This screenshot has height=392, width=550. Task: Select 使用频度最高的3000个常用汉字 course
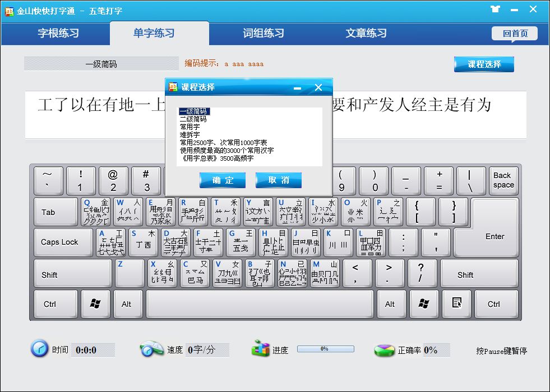tap(227, 150)
